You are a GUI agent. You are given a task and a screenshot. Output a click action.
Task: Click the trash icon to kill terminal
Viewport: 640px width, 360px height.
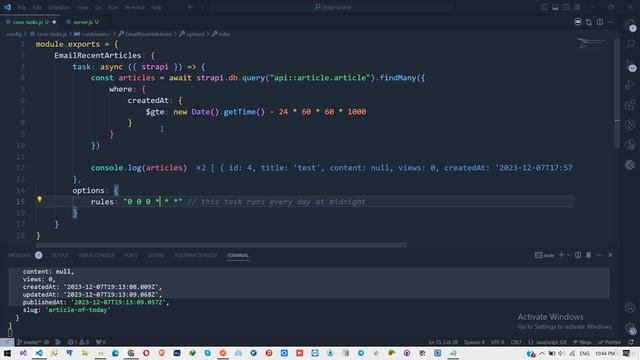(589, 255)
